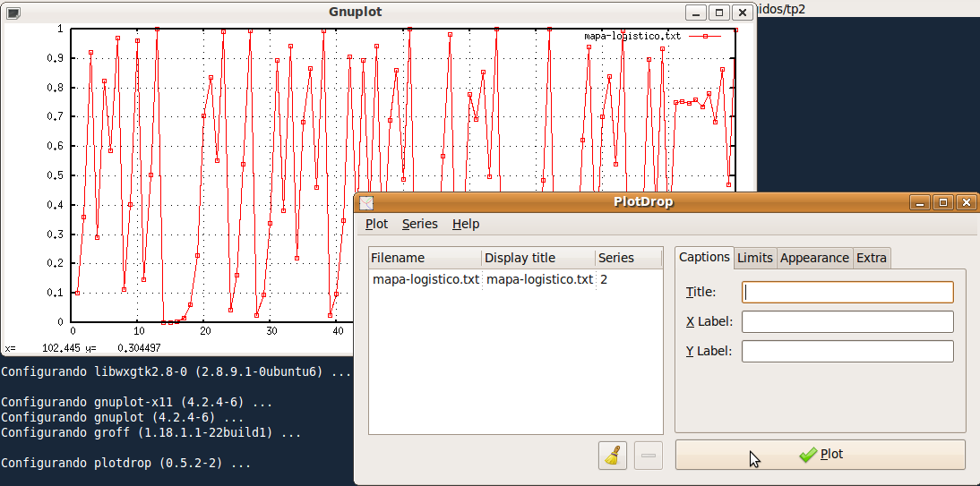Close the PlotDrop window
The width and height of the screenshot is (980, 486).
coord(967,202)
